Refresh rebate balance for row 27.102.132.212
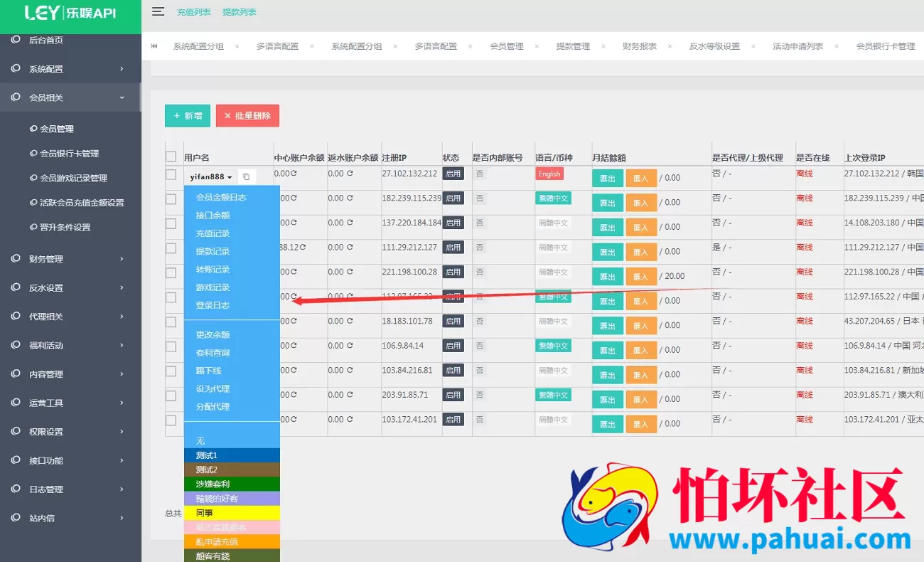The width and height of the screenshot is (924, 562). pos(350,174)
